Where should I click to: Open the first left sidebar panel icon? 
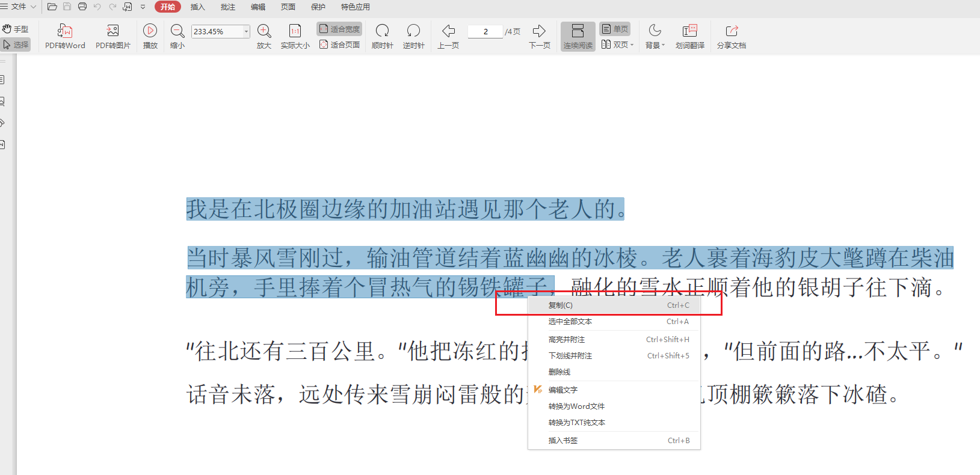click(2, 79)
